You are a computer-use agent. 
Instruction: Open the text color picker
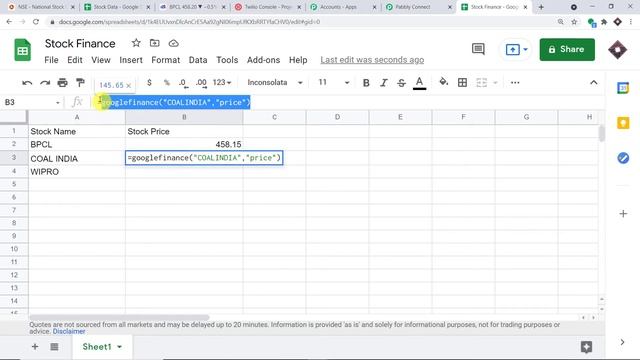(419, 83)
